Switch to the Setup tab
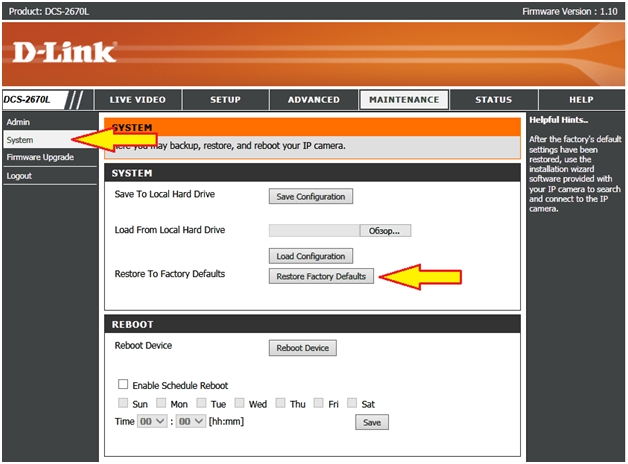Image resolution: width=628 pixels, height=464 pixels. 225,100
